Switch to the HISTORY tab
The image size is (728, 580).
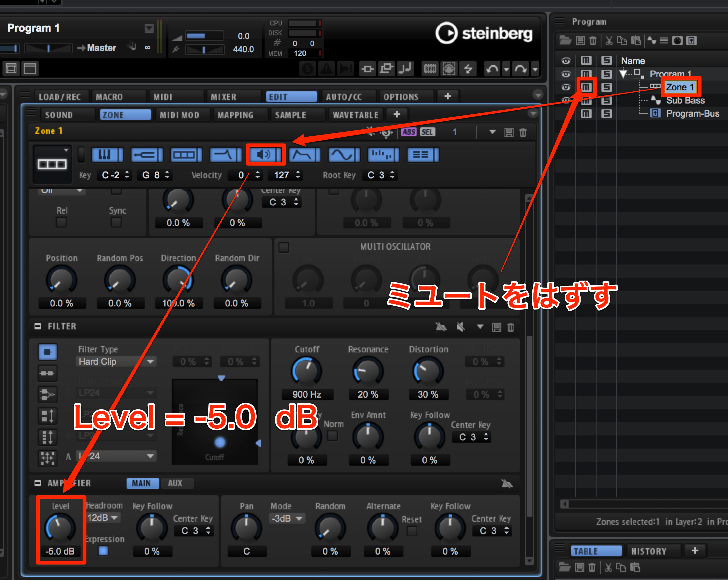coord(649,551)
